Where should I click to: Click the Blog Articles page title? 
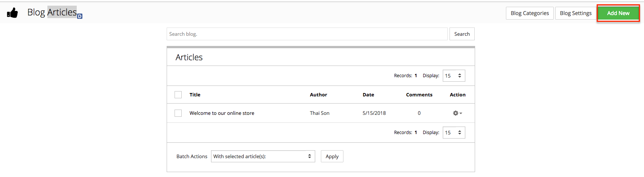tap(52, 12)
